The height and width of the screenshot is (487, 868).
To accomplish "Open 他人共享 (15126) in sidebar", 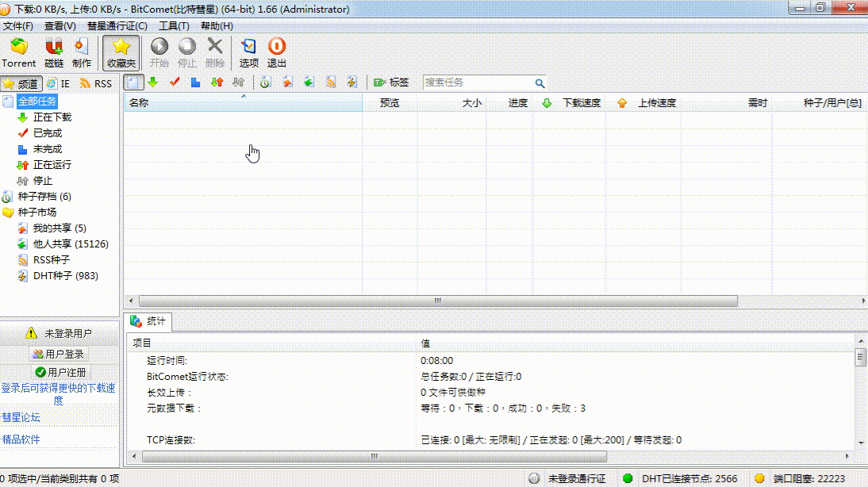I will point(71,244).
